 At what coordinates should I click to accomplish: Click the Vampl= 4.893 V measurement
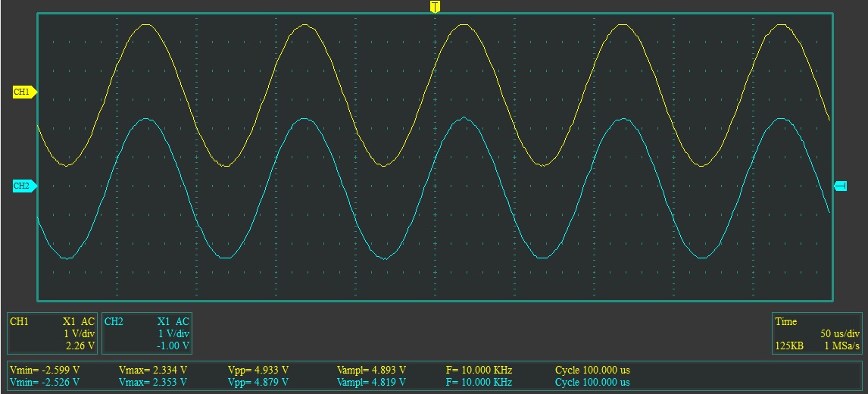pos(371,370)
